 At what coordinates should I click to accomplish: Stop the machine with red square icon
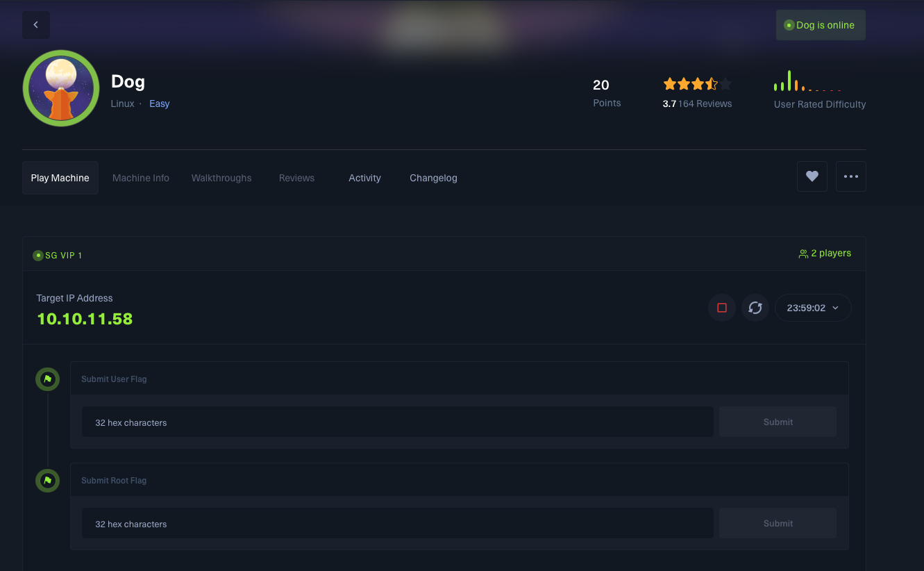click(721, 308)
